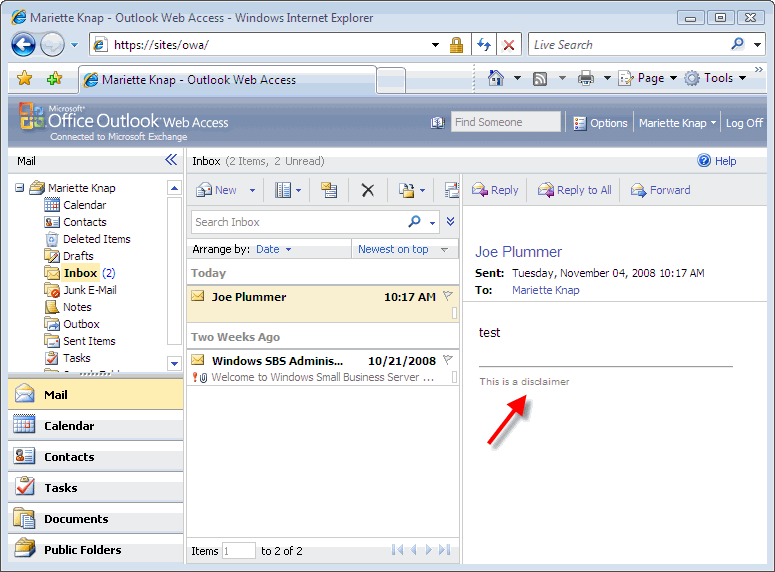Click in the Search Inbox field
The image size is (775, 572).
(x=299, y=222)
